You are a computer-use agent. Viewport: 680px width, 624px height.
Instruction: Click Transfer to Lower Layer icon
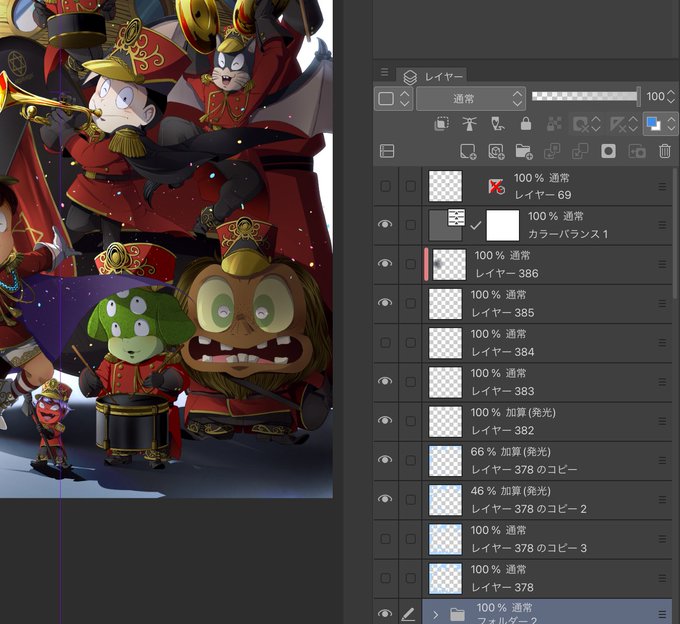[552, 151]
